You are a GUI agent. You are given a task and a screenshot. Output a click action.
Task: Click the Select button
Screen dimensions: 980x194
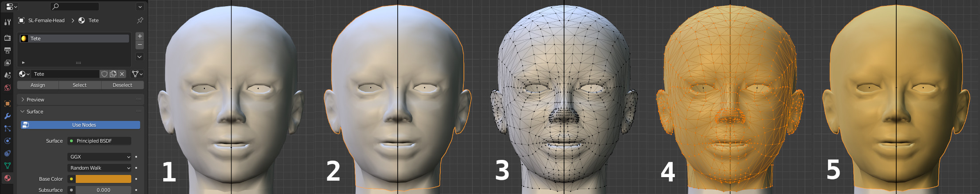[x=80, y=85]
